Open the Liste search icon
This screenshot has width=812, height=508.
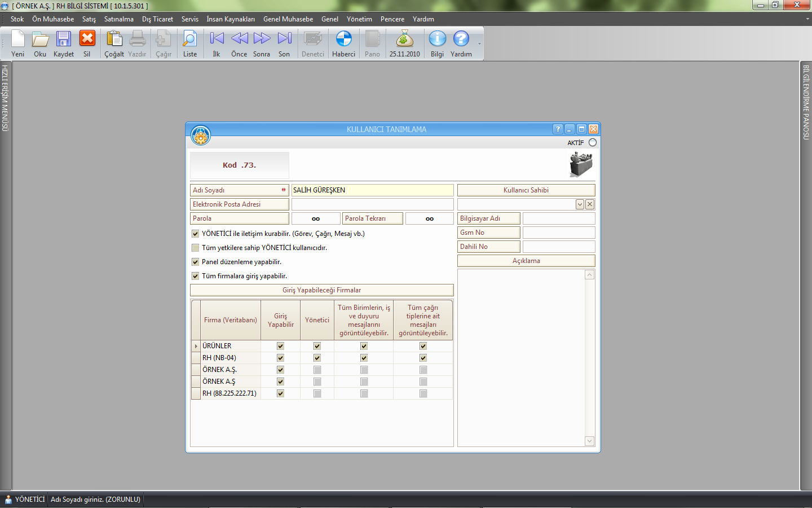190,40
